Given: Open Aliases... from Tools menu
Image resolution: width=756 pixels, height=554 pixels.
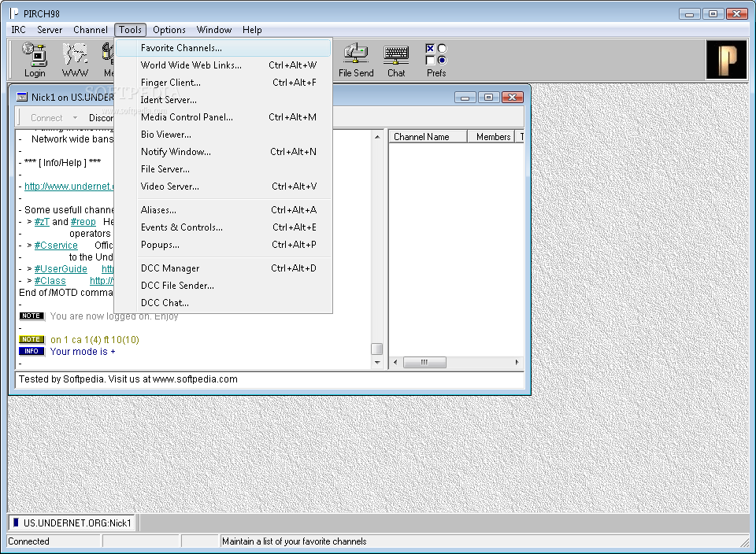Looking at the screenshot, I should pyautogui.click(x=223, y=210).
